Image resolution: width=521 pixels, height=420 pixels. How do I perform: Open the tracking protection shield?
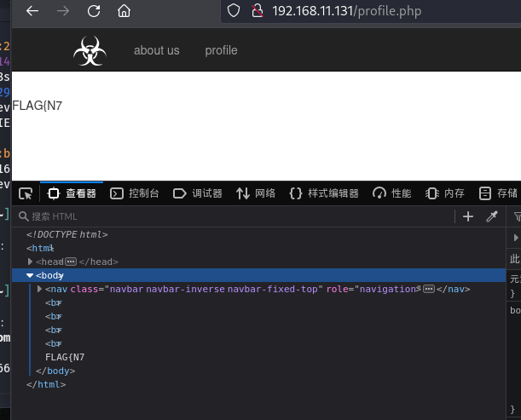point(234,10)
